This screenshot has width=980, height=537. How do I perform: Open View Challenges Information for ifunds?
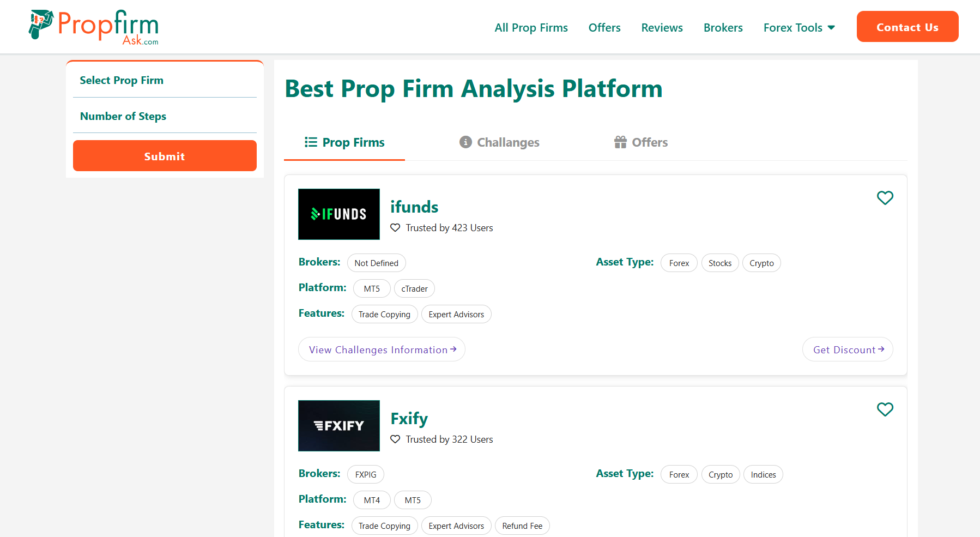click(381, 349)
